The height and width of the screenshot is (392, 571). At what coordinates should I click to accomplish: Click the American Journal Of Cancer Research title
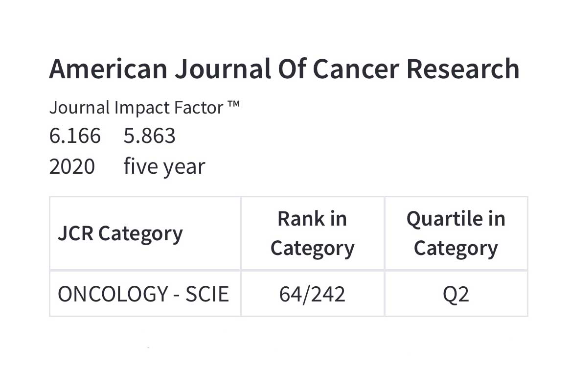coord(284,69)
